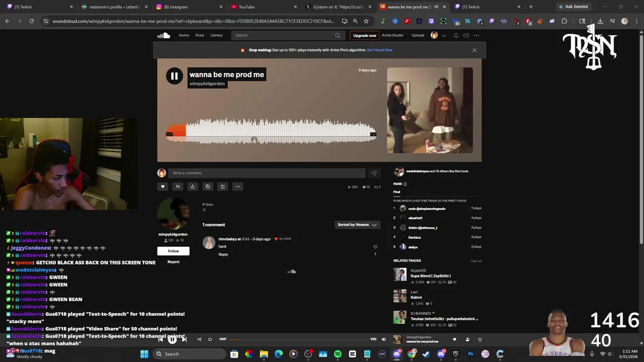Dismiss the Stop waiting promo banner

point(474,50)
